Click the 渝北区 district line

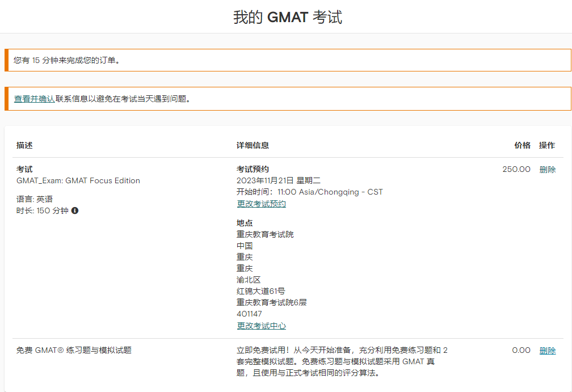(249, 280)
